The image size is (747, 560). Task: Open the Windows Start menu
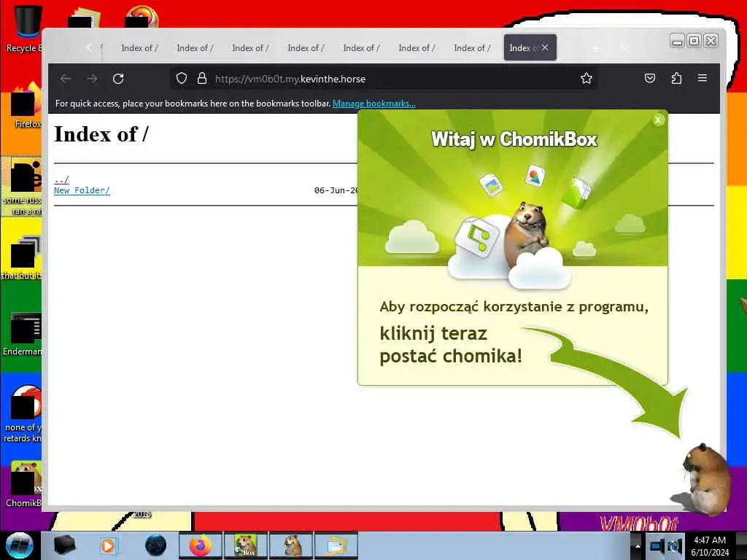click(x=19, y=545)
